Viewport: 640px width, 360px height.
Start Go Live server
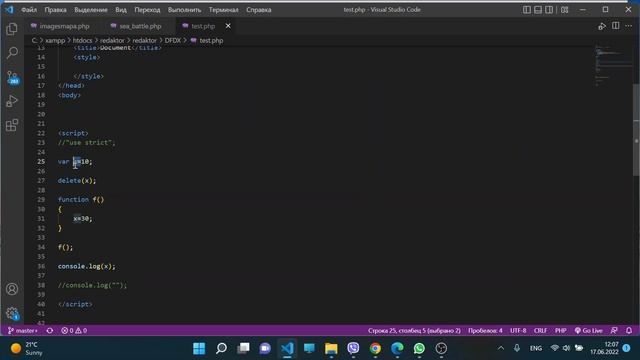tap(589, 330)
